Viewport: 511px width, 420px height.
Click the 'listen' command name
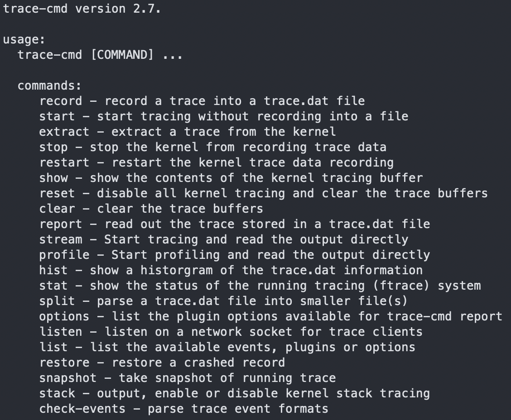pyautogui.click(x=61, y=332)
